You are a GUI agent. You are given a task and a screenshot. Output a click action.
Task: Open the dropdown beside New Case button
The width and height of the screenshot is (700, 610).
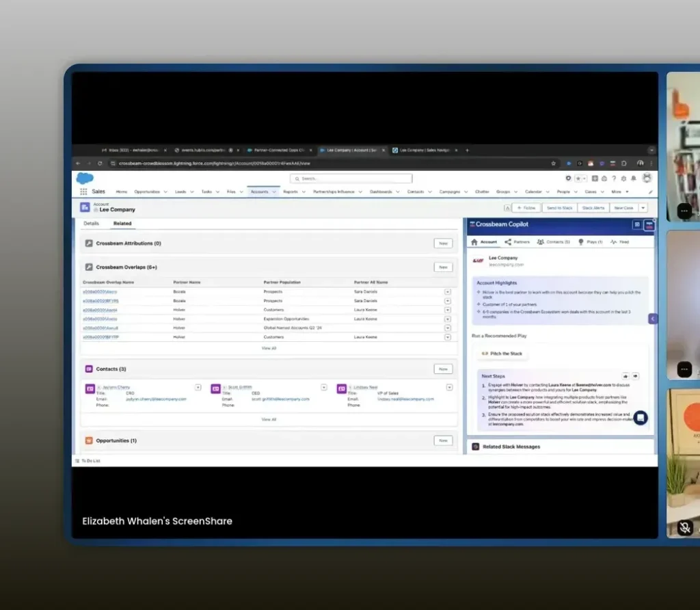coord(643,208)
